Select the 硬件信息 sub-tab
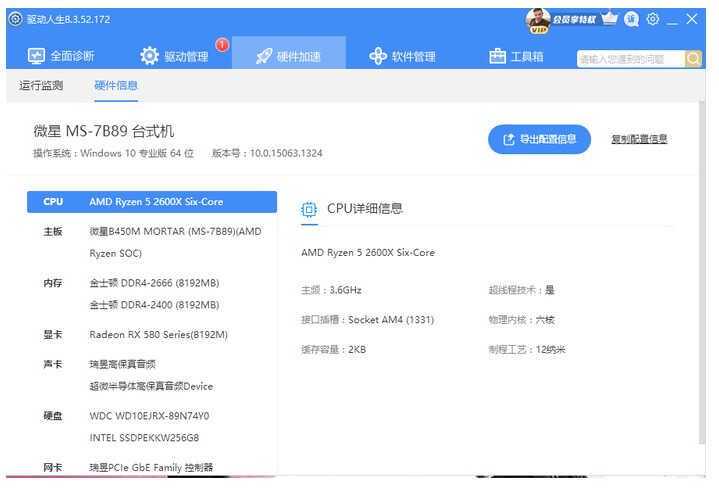The width and height of the screenshot is (719, 490). point(116,85)
